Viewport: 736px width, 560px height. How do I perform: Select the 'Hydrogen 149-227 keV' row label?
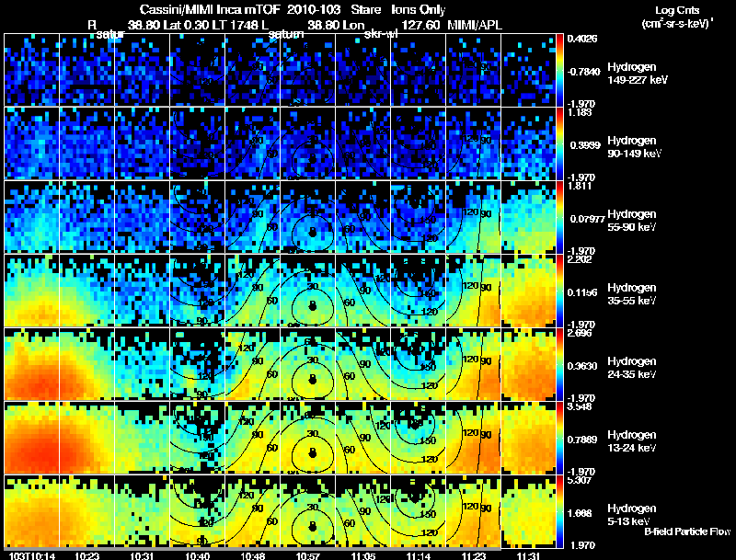(x=637, y=74)
